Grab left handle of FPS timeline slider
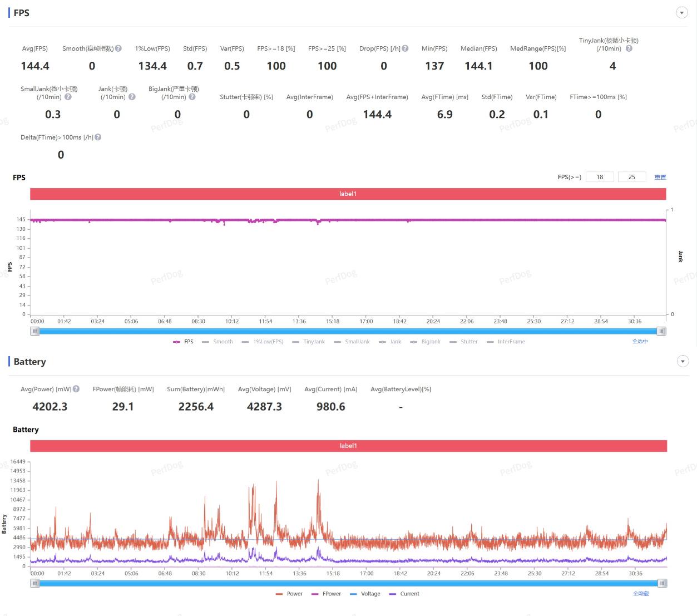 click(x=35, y=331)
